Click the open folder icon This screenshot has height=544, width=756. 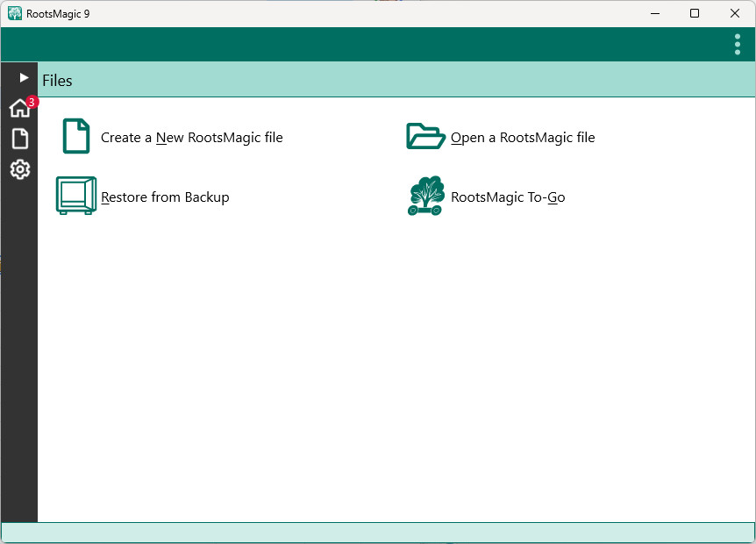pos(426,137)
